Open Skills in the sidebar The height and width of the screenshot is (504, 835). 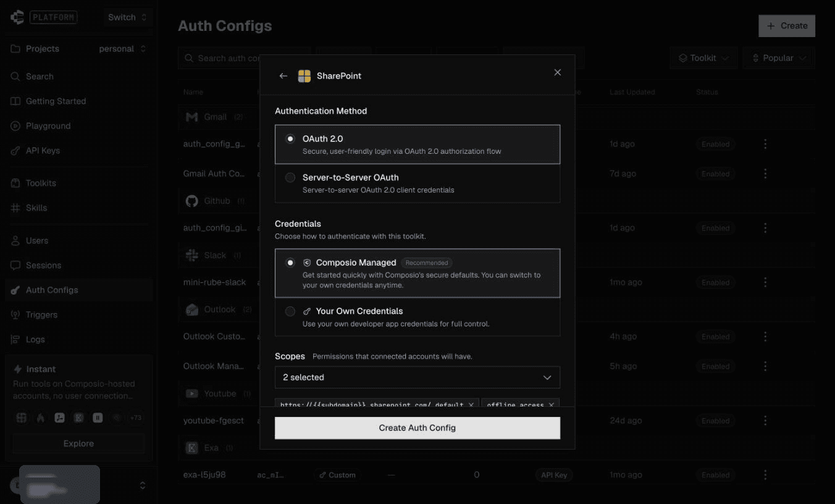pyautogui.click(x=78, y=208)
